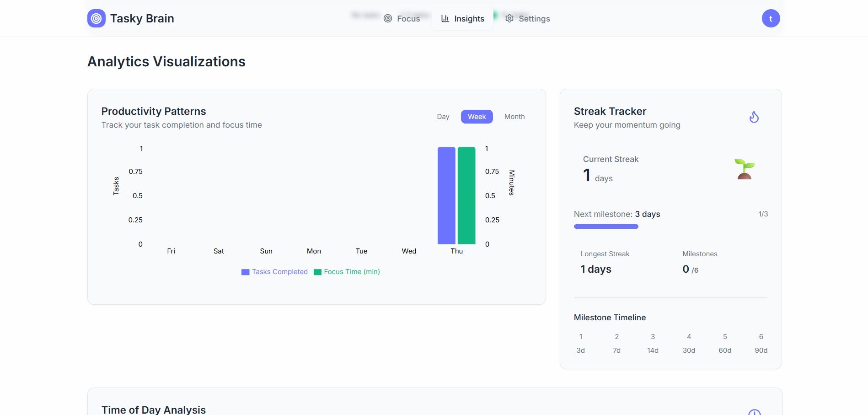Click the Wed label on the chart axis
Screen dimensions: 868x415
click(x=409, y=251)
